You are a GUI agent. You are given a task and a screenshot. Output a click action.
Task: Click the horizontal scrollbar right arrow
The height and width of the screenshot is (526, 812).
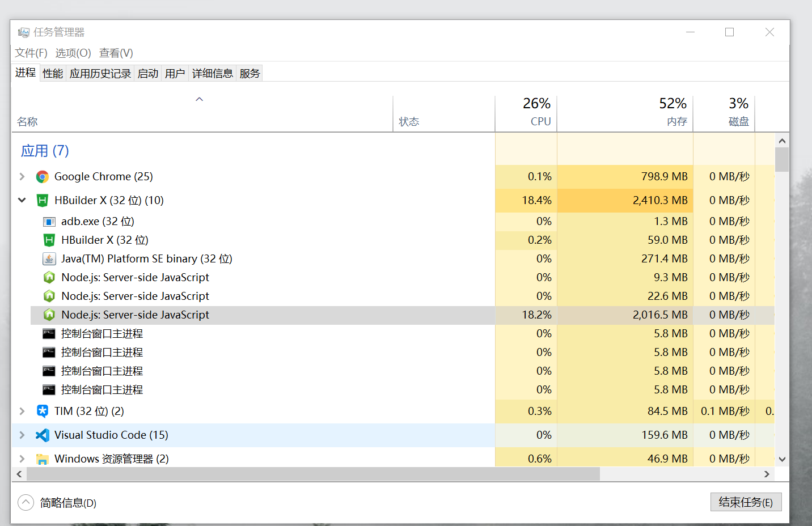point(767,474)
